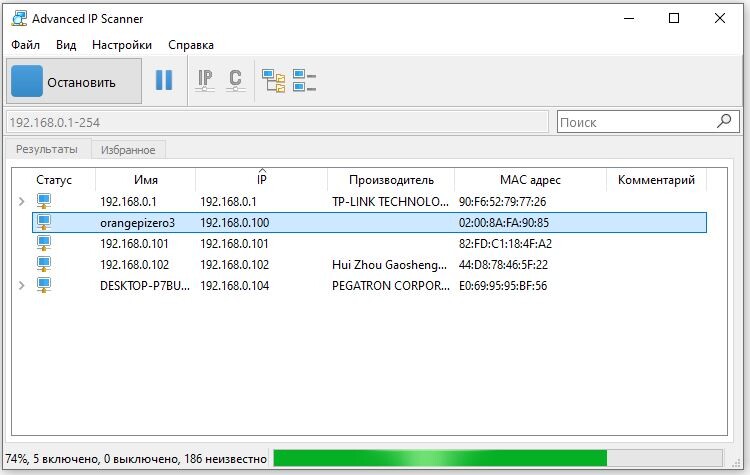Open the Вид menu
The width and height of the screenshot is (750, 475).
(66, 45)
